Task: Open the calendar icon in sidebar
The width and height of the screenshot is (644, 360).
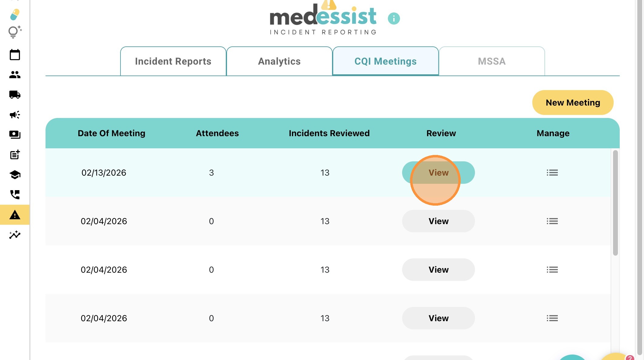Action: (15, 55)
